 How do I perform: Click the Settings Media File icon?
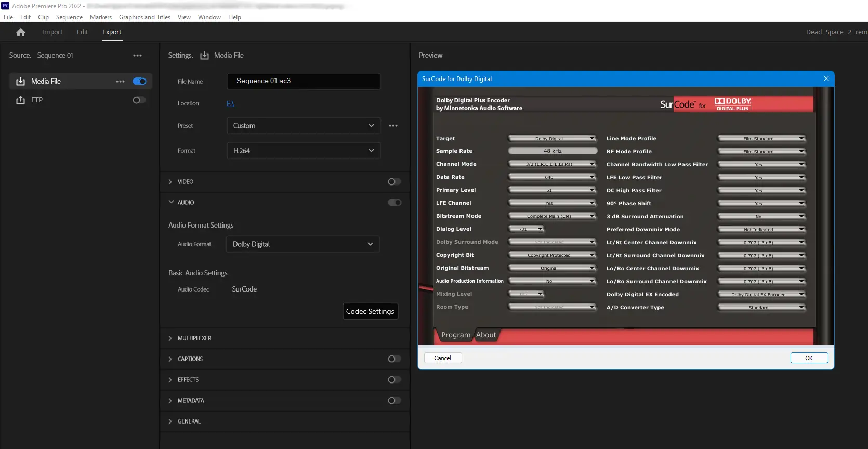(x=204, y=56)
